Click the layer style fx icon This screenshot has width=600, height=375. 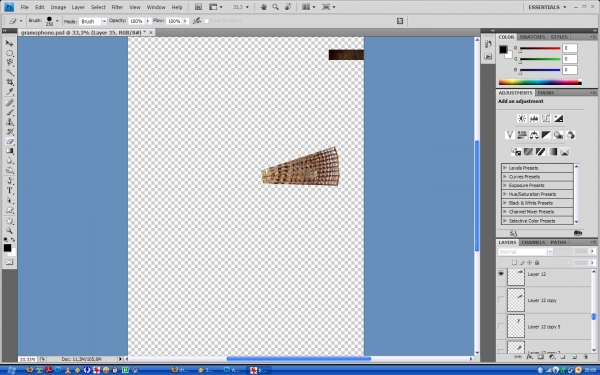[x=530, y=357]
